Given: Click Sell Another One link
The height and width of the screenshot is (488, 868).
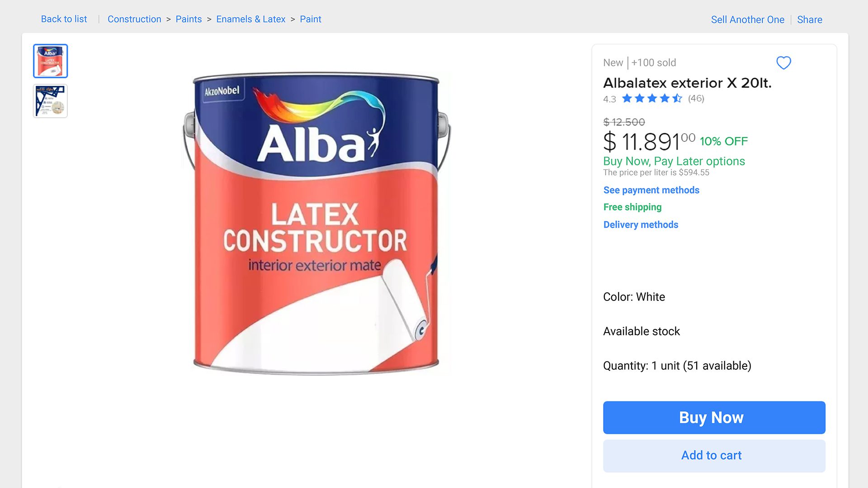Looking at the screenshot, I should point(747,19).
